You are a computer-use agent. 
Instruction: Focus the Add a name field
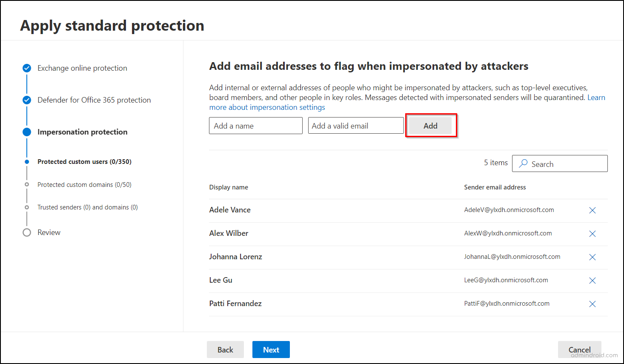pos(255,126)
